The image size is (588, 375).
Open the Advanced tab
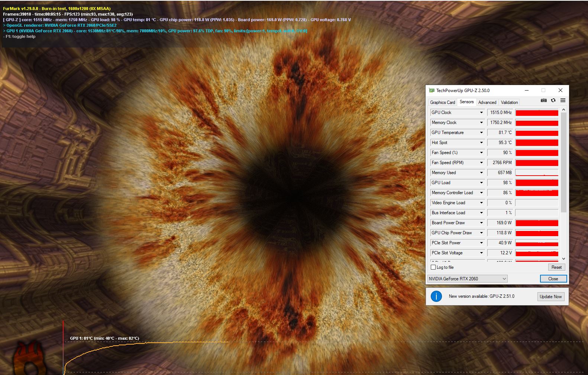coord(487,102)
